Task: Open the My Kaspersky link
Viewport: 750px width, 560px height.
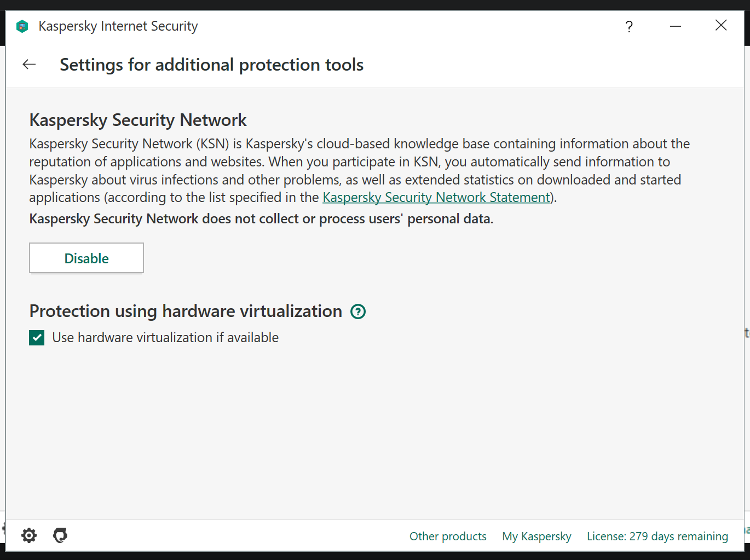Action: [x=536, y=536]
